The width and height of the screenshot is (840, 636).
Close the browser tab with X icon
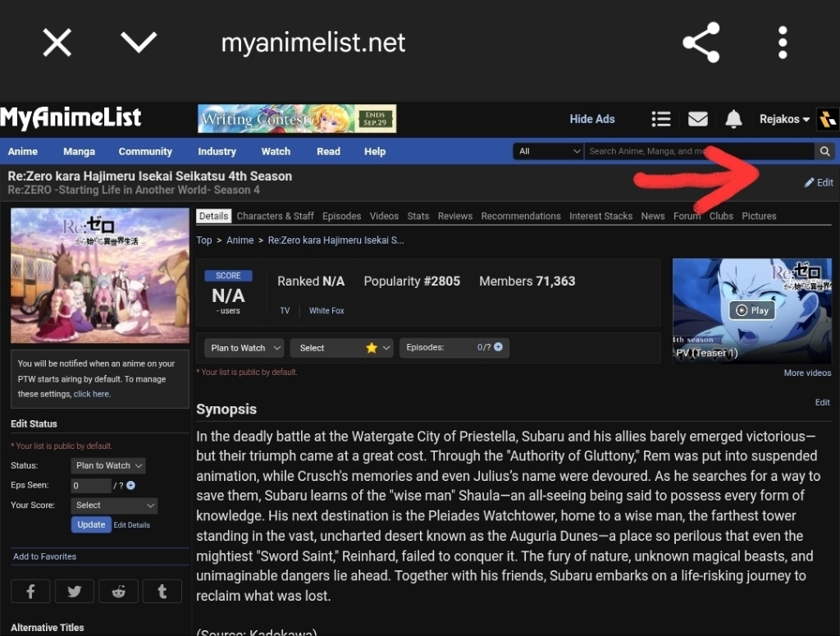57,43
